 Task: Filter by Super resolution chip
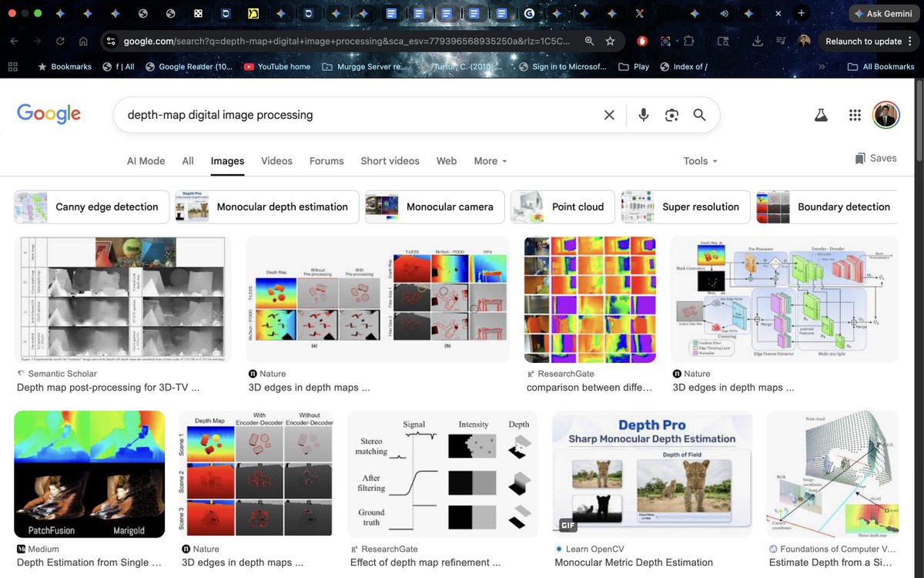[685, 207]
